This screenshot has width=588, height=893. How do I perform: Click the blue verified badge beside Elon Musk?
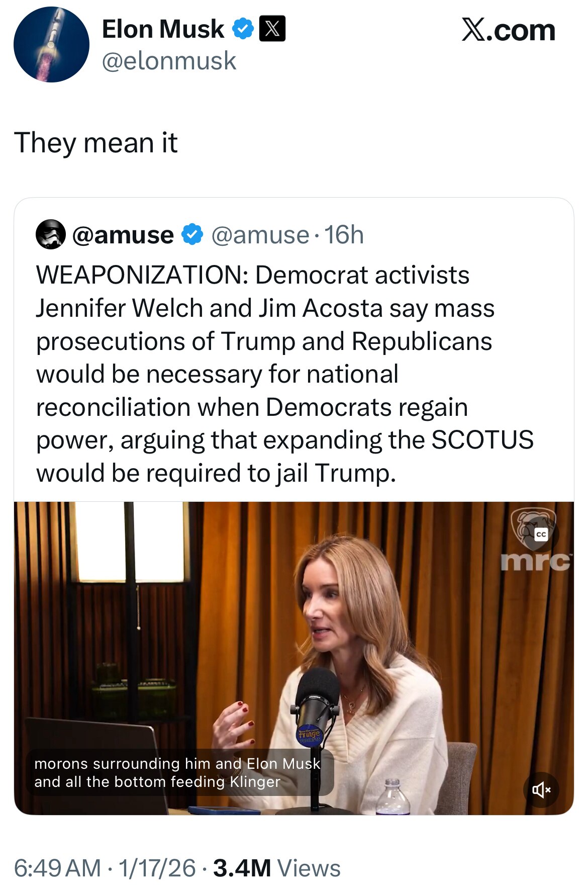(x=243, y=29)
